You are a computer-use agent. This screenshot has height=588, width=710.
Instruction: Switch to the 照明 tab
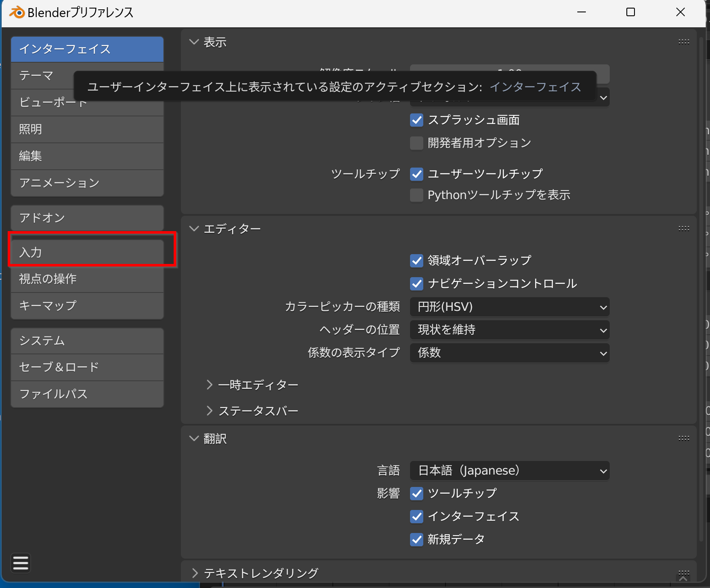click(87, 129)
